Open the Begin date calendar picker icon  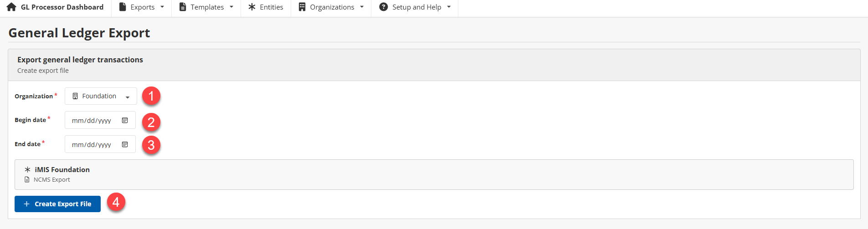click(125, 121)
